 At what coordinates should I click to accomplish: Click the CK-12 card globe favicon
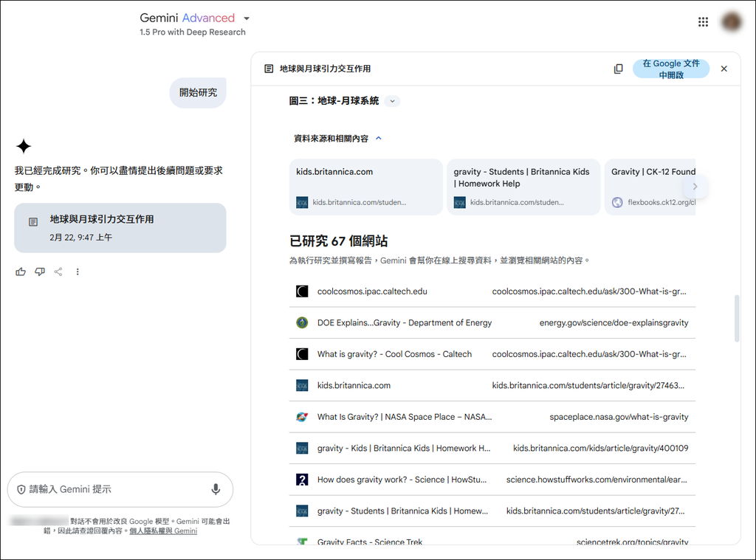(x=617, y=202)
